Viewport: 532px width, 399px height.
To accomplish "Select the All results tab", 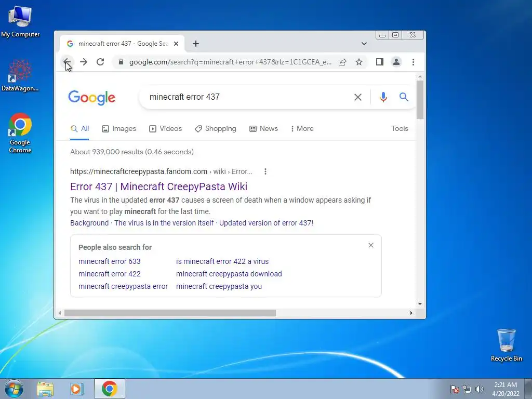I will click(x=79, y=129).
